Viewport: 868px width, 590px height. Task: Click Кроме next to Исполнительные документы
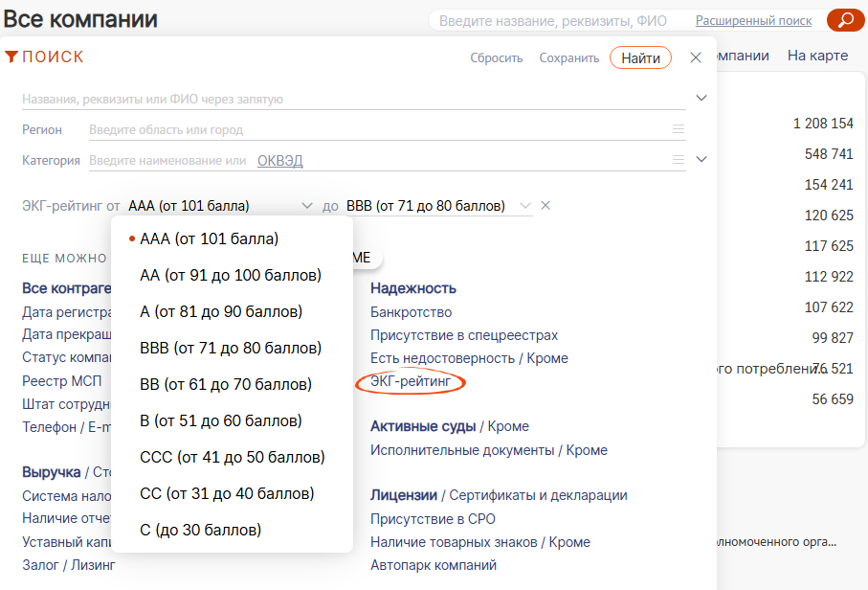(x=587, y=450)
